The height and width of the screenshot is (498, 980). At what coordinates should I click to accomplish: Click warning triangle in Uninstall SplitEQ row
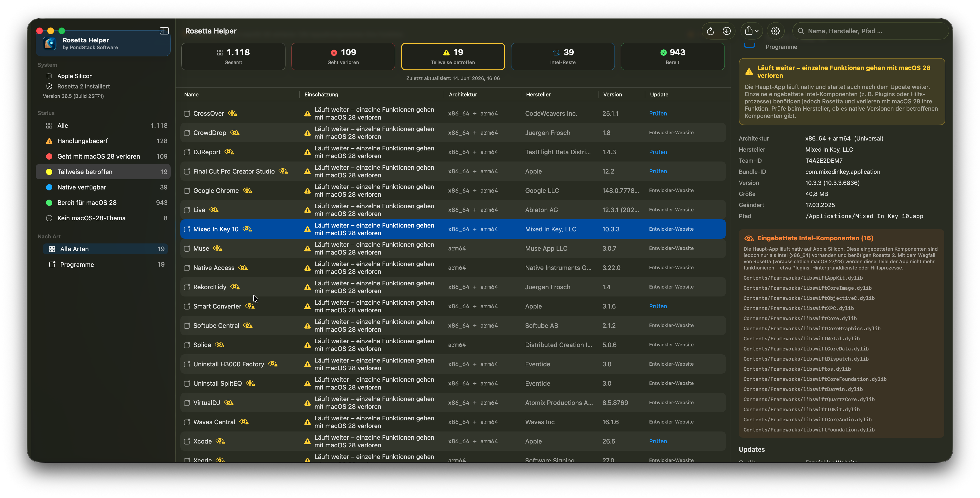pyautogui.click(x=307, y=384)
